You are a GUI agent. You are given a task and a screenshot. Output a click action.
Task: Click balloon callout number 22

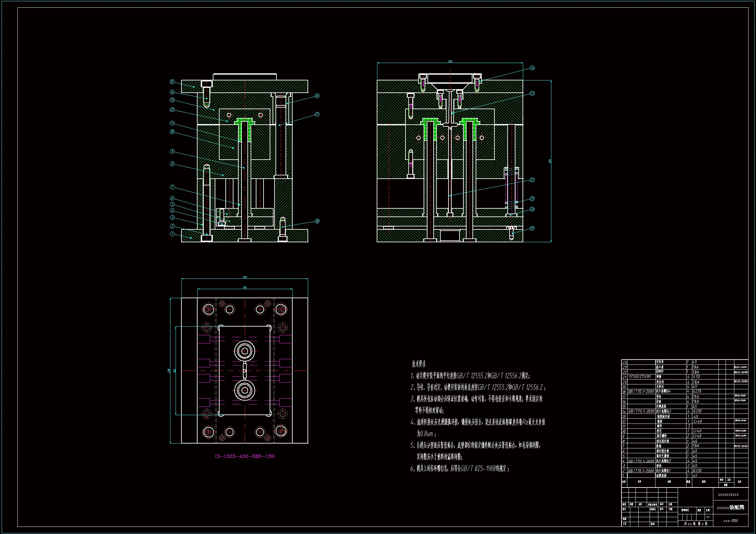pyautogui.click(x=532, y=180)
